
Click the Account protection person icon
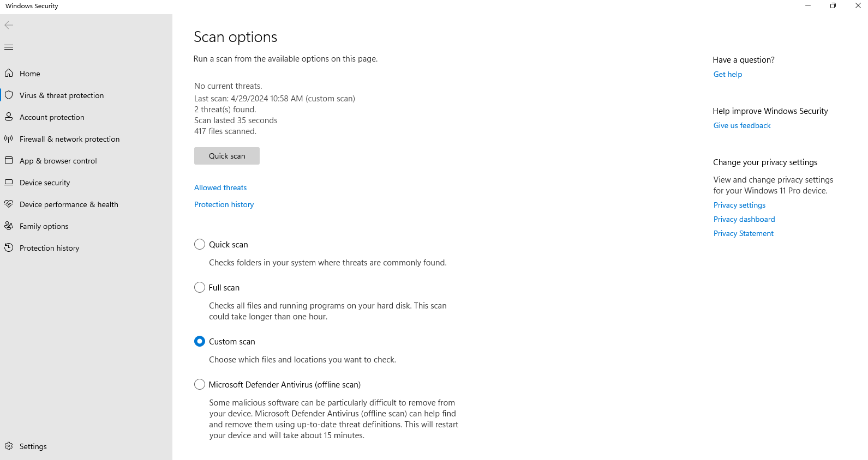(9, 117)
